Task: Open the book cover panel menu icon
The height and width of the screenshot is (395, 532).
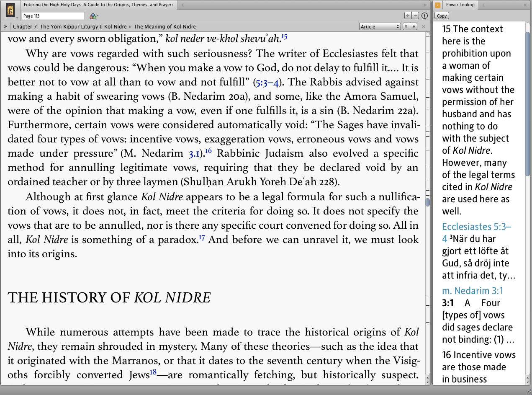Action: pos(10,10)
